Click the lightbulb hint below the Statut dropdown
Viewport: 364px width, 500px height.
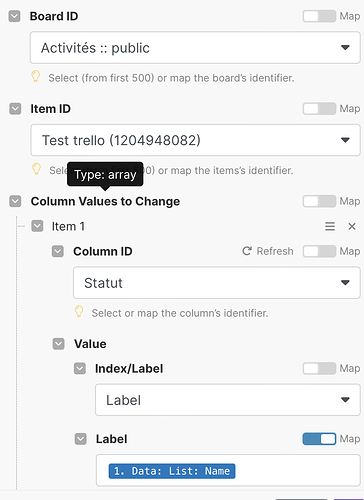point(79,312)
